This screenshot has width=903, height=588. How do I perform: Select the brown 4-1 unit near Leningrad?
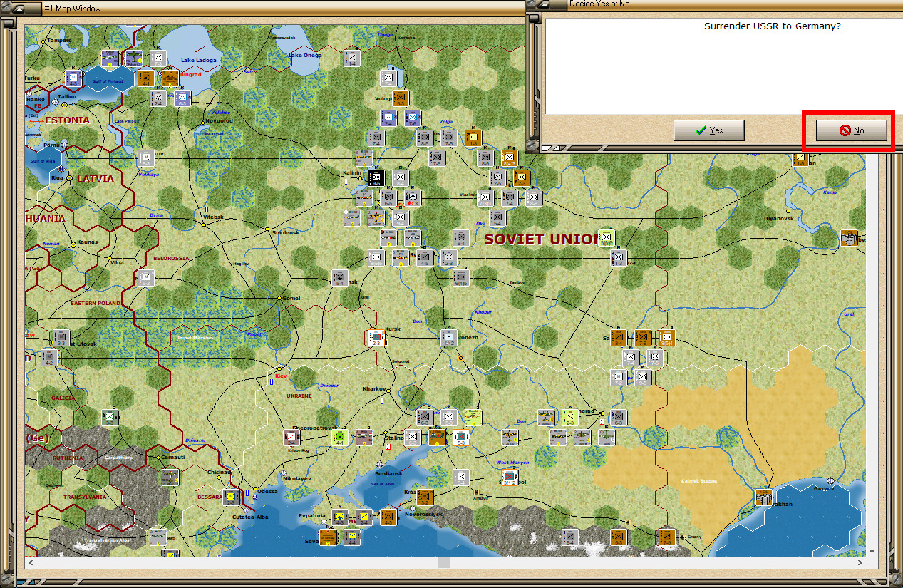coord(145,78)
